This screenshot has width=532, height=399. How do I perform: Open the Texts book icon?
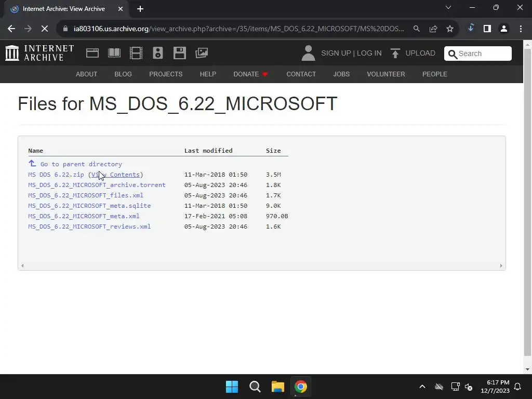click(114, 53)
